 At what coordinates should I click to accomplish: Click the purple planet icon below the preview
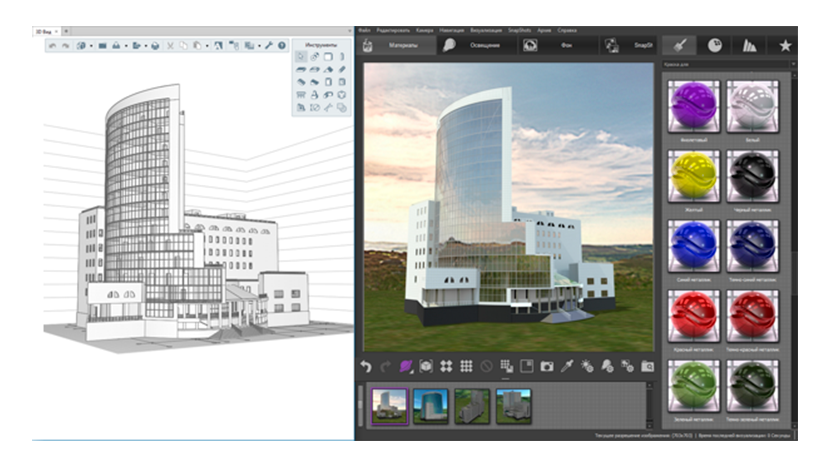[406, 366]
